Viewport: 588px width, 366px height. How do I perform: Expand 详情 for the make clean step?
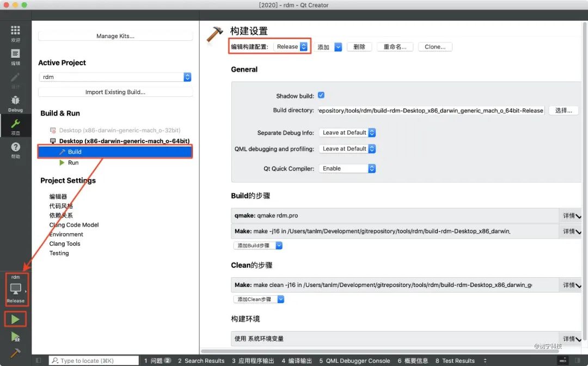(x=571, y=285)
